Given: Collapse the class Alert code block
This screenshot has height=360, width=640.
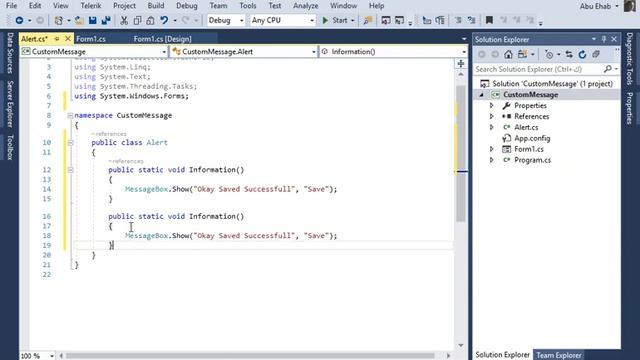Looking at the screenshot, I should tap(70, 143).
